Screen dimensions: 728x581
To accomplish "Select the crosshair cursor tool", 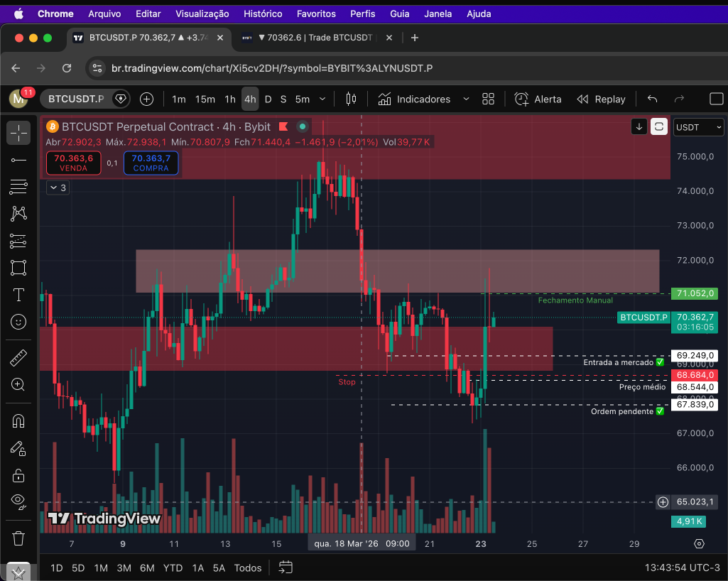I will [18, 133].
